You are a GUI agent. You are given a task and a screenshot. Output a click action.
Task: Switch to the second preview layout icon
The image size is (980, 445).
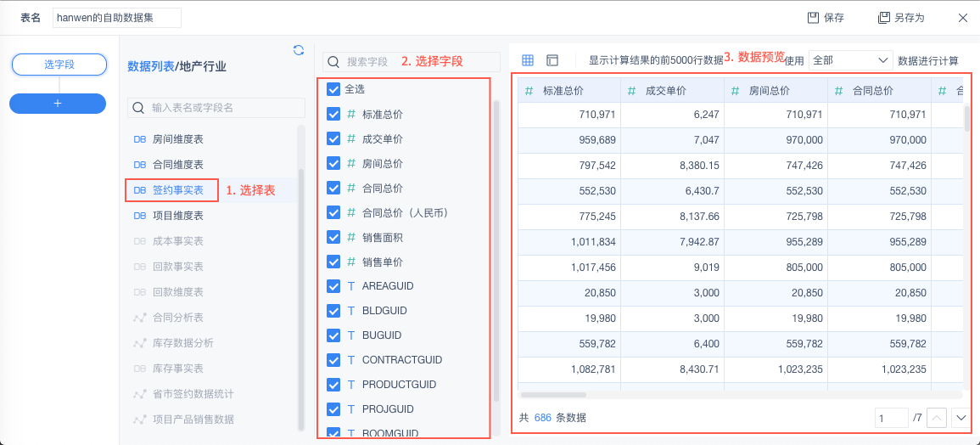point(552,60)
